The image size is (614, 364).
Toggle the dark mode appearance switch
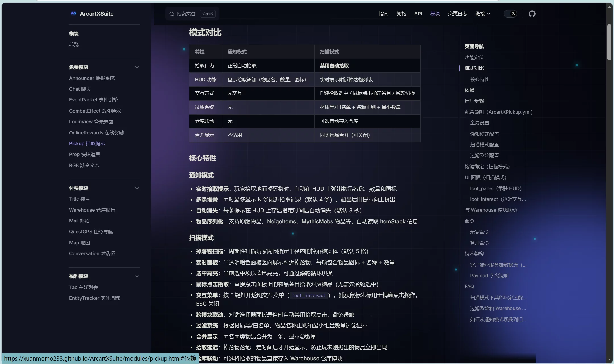click(510, 14)
